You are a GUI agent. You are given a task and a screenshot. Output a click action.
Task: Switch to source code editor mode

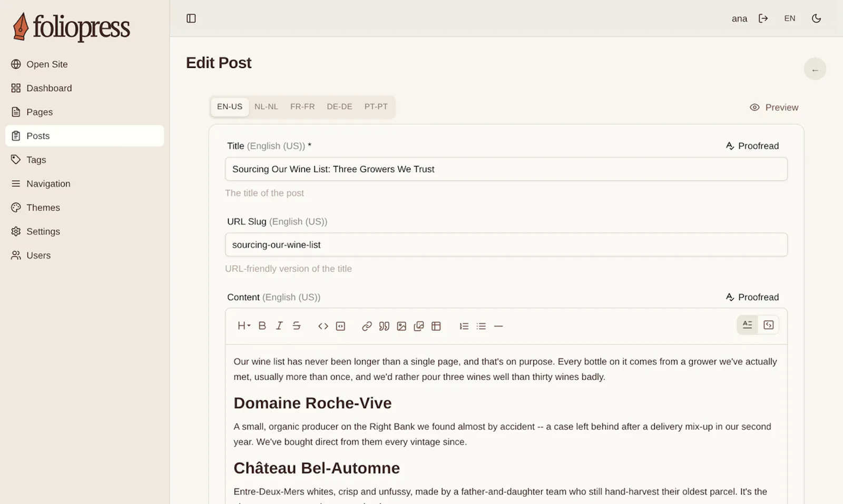[x=769, y=325]
